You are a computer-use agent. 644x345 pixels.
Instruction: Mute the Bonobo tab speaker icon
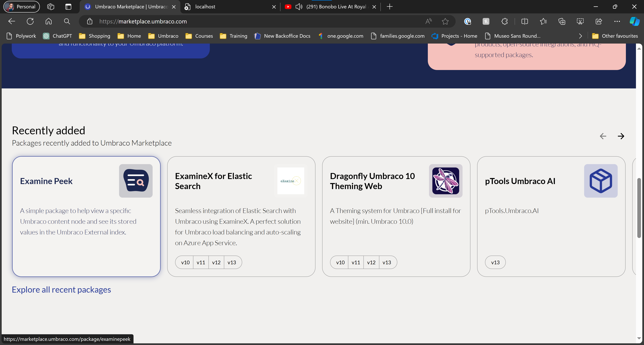299,7
